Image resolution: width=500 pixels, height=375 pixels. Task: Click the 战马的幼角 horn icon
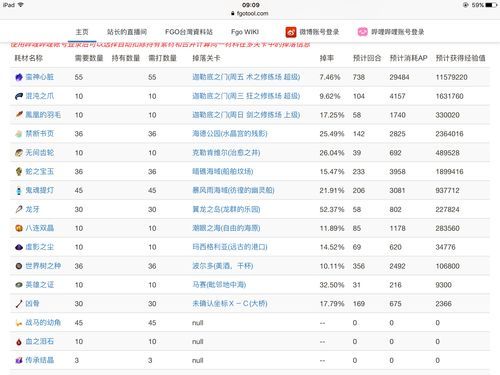pyautogui.click(x=19, y=323)
